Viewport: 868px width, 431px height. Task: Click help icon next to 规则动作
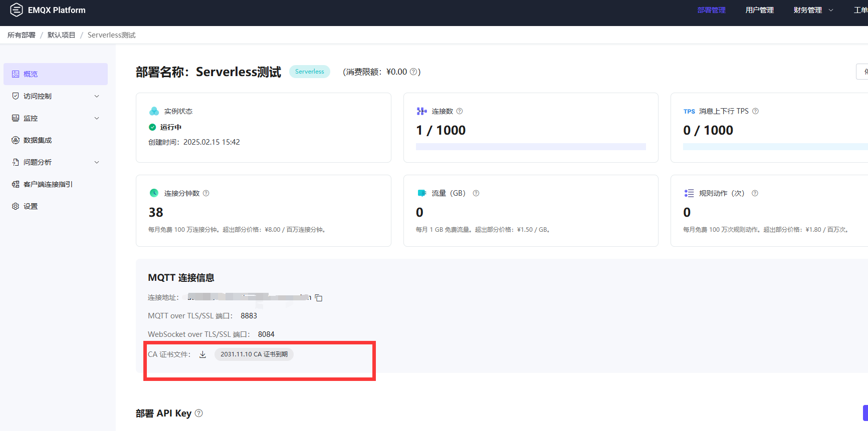point(755,193)
